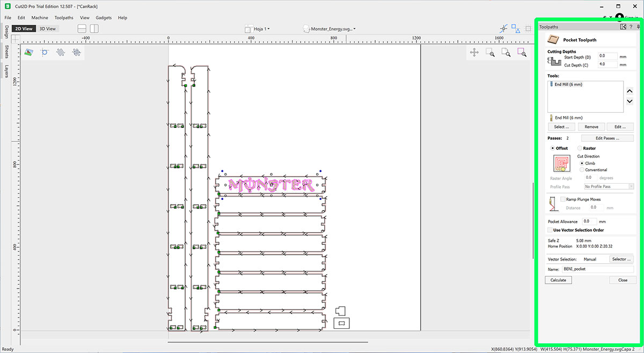This screenshot has height=353, width=644.
Task: Click the Pocket Toolpath icon
Action: click(x=552, y=39)
